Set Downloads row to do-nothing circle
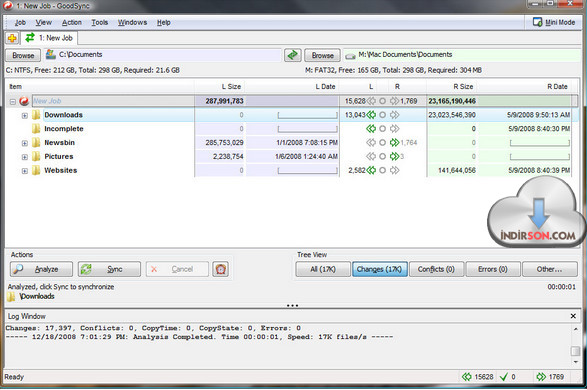The width and height of the screenshot is (587, 390). pyautogui.click(x=382, y=115)
